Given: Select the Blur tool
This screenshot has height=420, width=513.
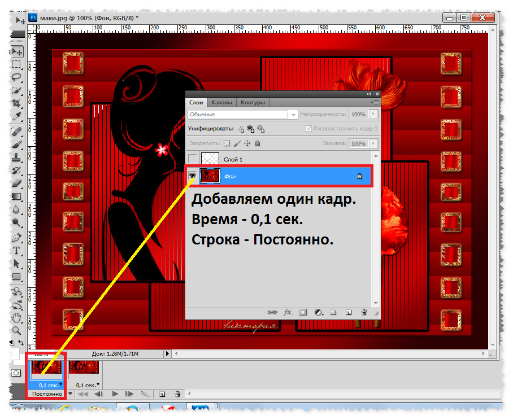Looking at the screenshot, I should pos(16,209).
